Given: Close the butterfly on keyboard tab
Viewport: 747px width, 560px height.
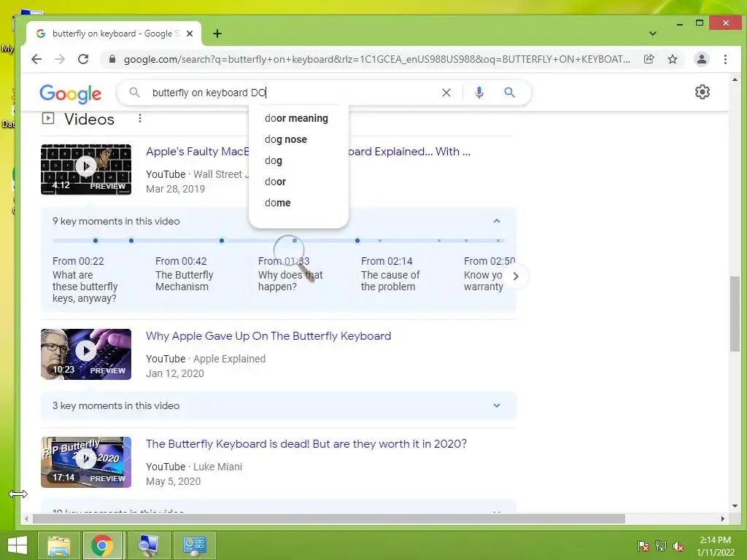Looking at the screenshot, I should pyautogui.click(x=190, y=34).
